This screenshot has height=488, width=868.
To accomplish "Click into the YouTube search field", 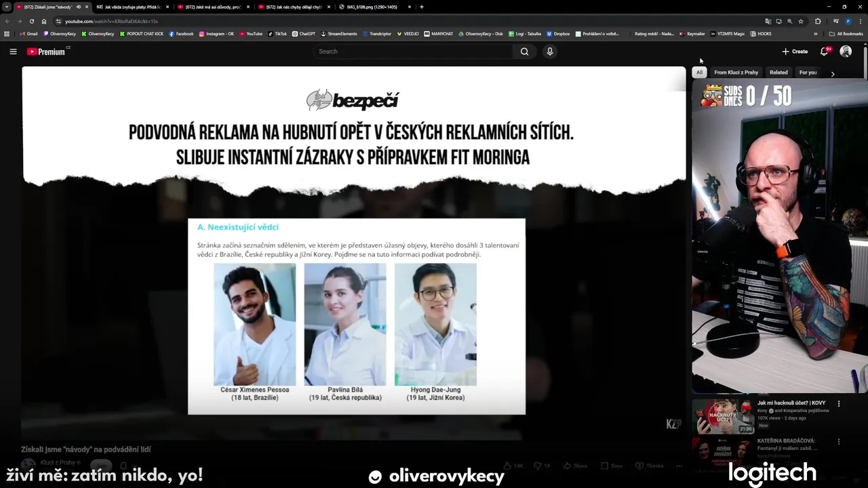I will point(414,52).
